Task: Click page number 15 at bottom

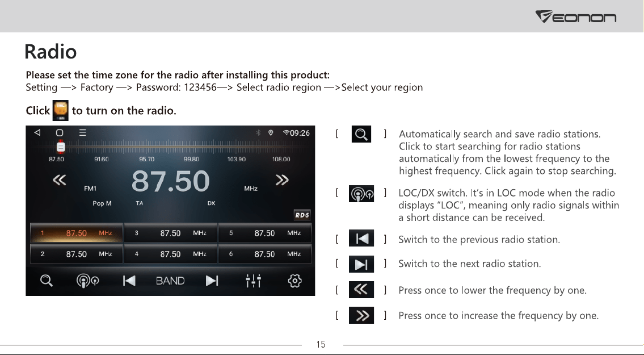Action: (321, 345)
